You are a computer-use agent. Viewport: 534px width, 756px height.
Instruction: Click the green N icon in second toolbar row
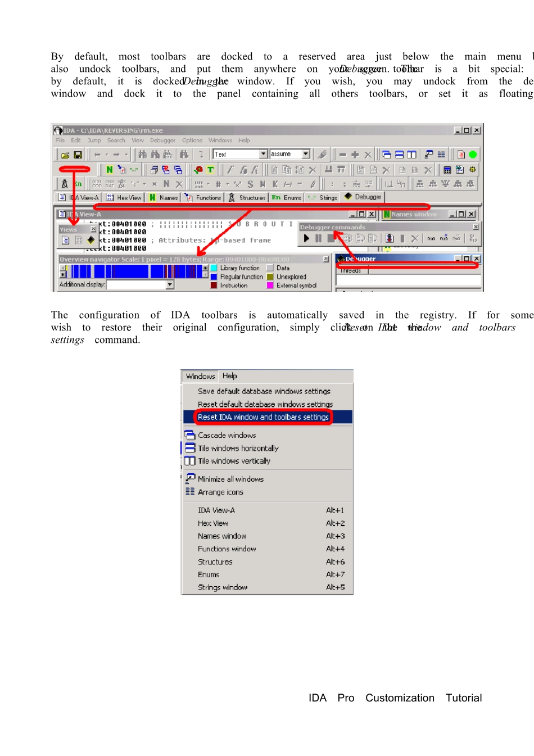(x=109, y=169)
